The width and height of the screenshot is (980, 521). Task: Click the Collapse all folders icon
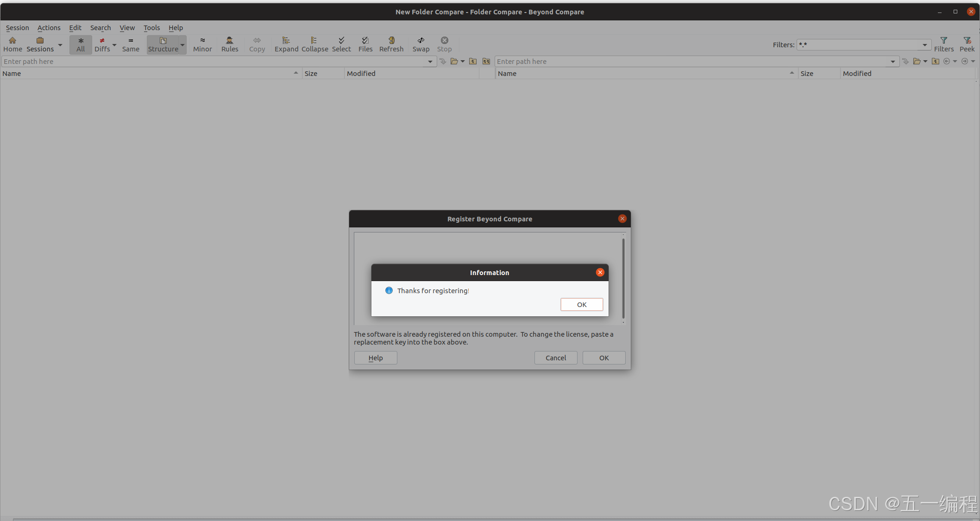pyautogui.click(x=314, y=44)
